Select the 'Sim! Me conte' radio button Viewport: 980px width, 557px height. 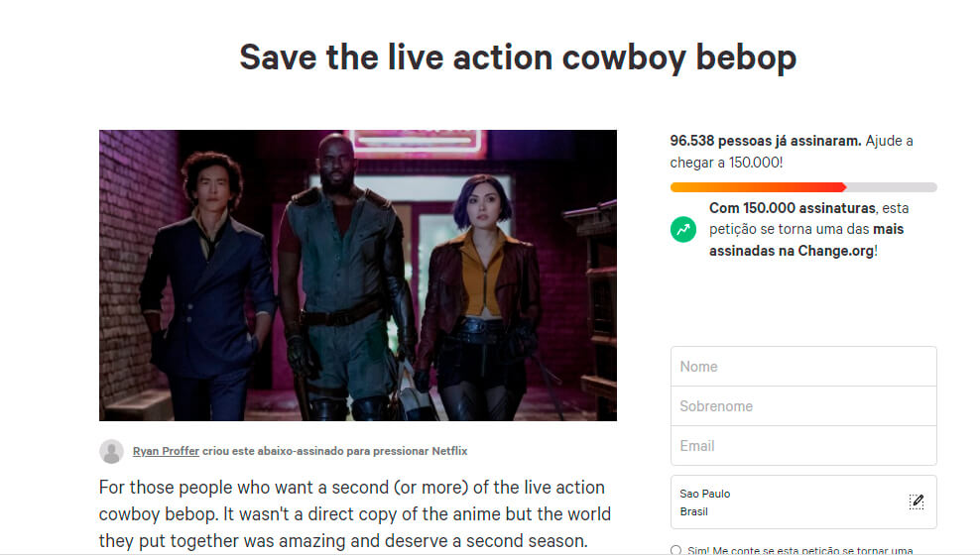675,550
